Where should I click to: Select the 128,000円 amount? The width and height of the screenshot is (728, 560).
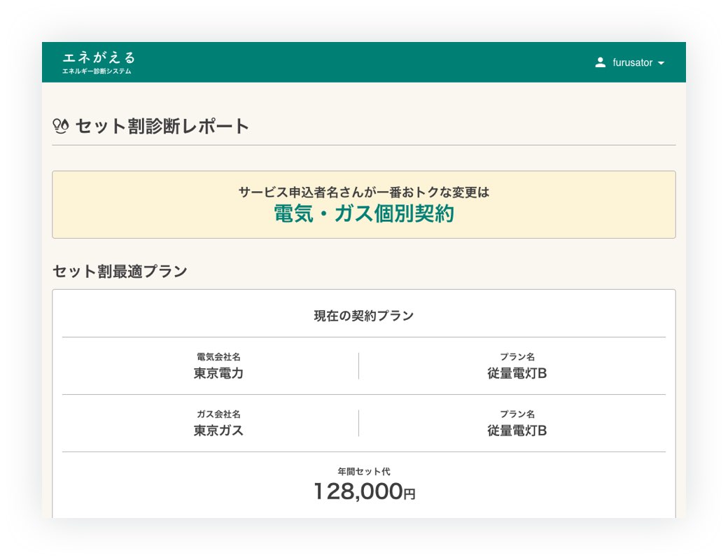(x=365, y=491)
